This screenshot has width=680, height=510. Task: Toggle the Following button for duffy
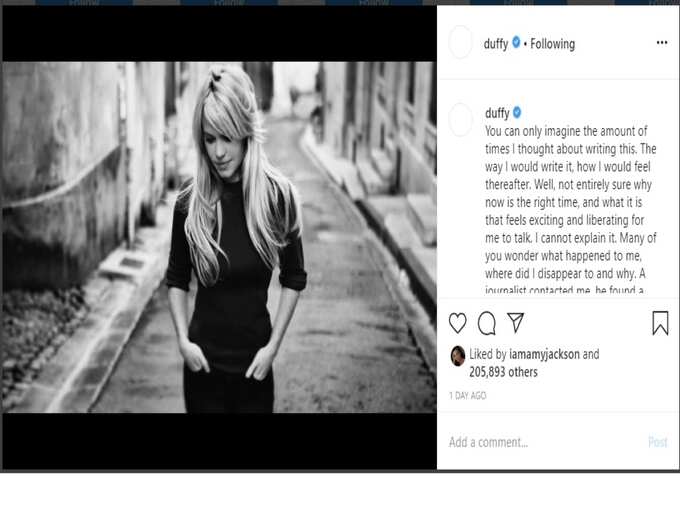tap(552, 44)
